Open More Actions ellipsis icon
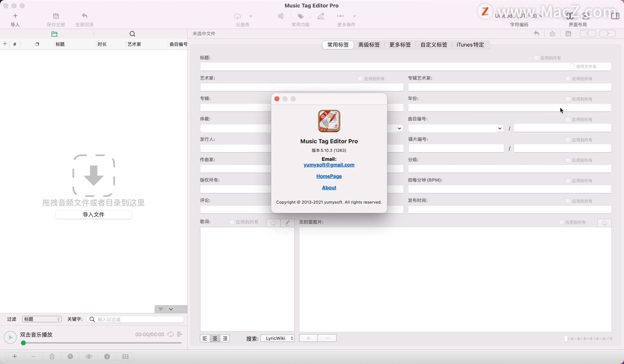The width and height of the screenshot is (624, 364). tap(340, 16)
